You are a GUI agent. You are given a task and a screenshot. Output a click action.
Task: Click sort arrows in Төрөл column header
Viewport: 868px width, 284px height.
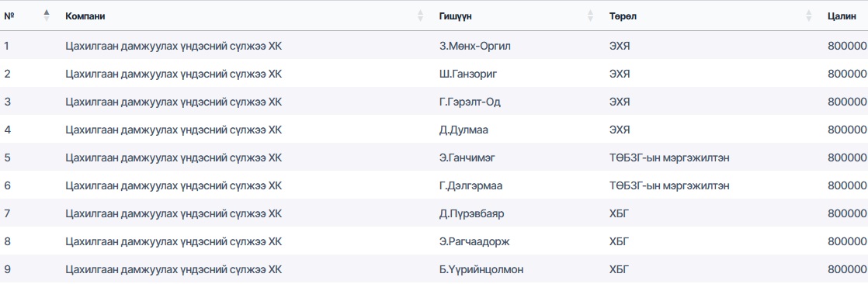(x=809, y=16)
